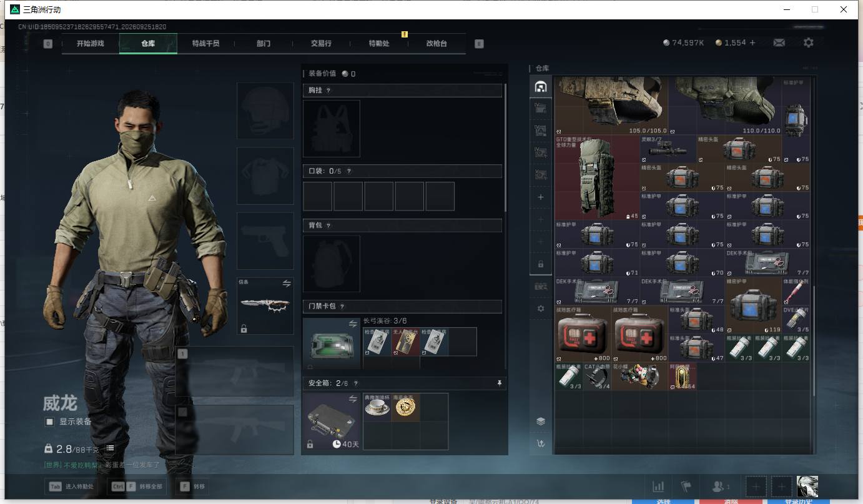
Task: Click the empty helmet slot
Action: pos(265,111)
